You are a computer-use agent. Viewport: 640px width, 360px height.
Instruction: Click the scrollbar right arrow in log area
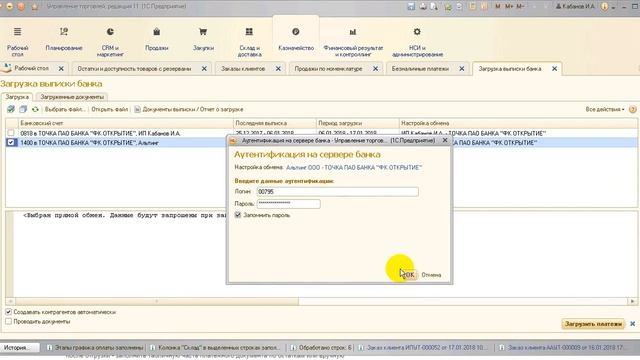point(632,301)
